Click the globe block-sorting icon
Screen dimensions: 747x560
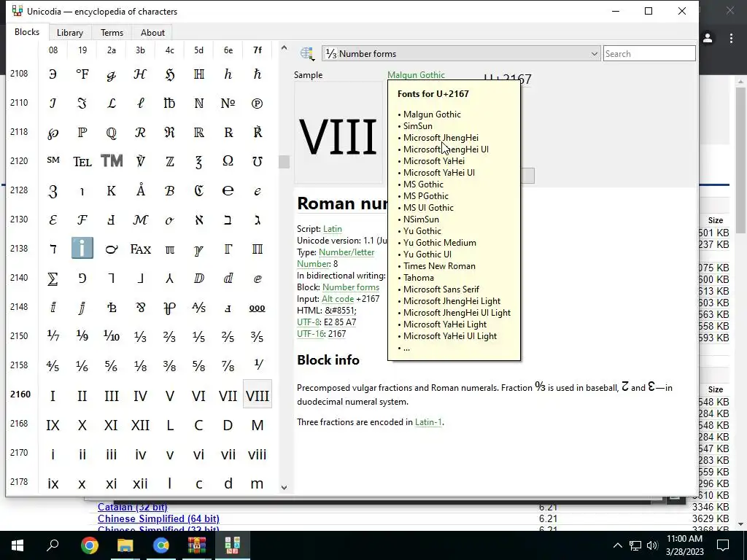(x=307, y=54)
